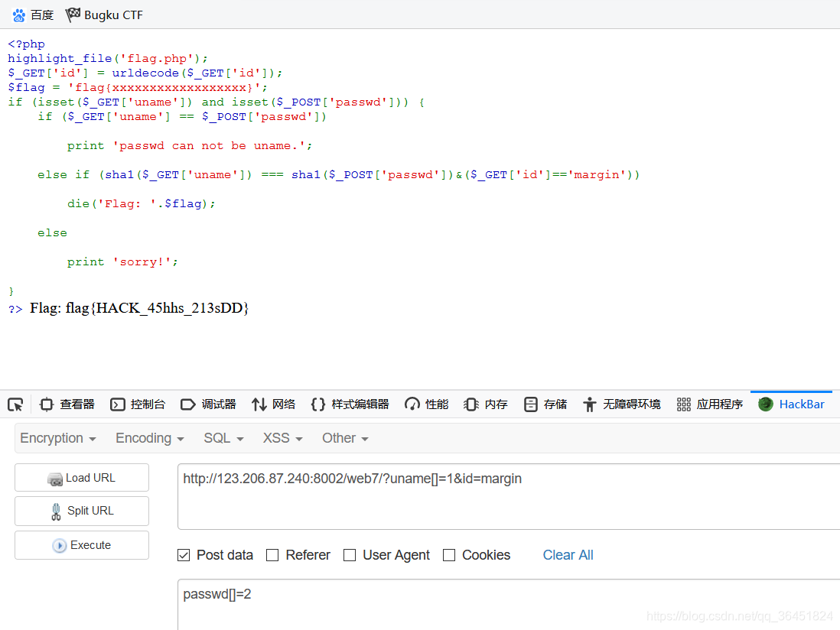Click the highlight_file('flag.php') code line
Viewport: 840px width, 630px height.
[108, 58]
